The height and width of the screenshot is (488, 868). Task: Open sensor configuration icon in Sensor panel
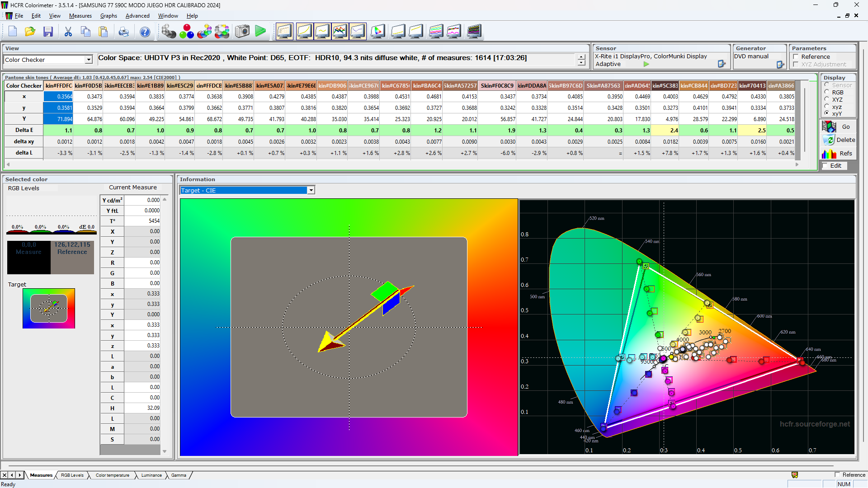[722, 64]
